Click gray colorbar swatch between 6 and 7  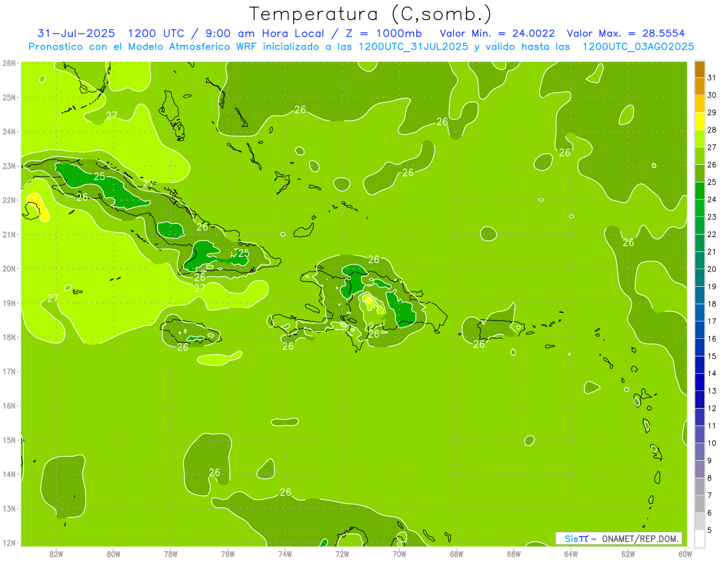point(700,504)
